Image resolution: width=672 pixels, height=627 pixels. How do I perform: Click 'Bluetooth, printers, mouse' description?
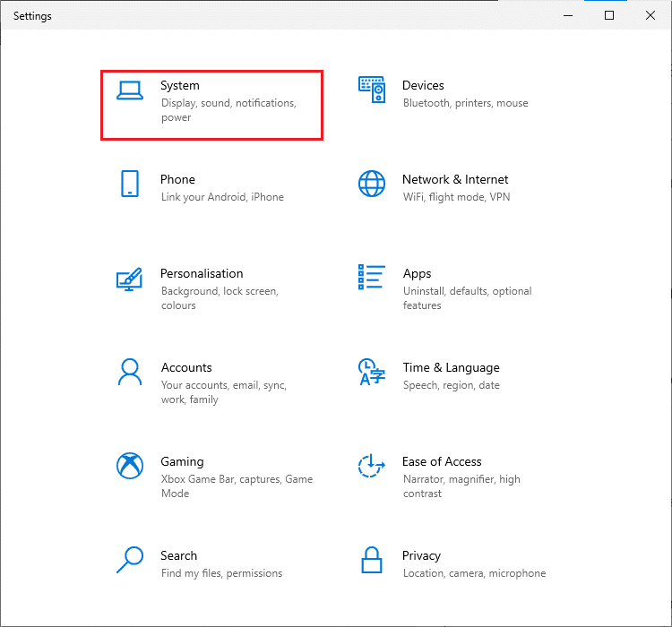465,103
